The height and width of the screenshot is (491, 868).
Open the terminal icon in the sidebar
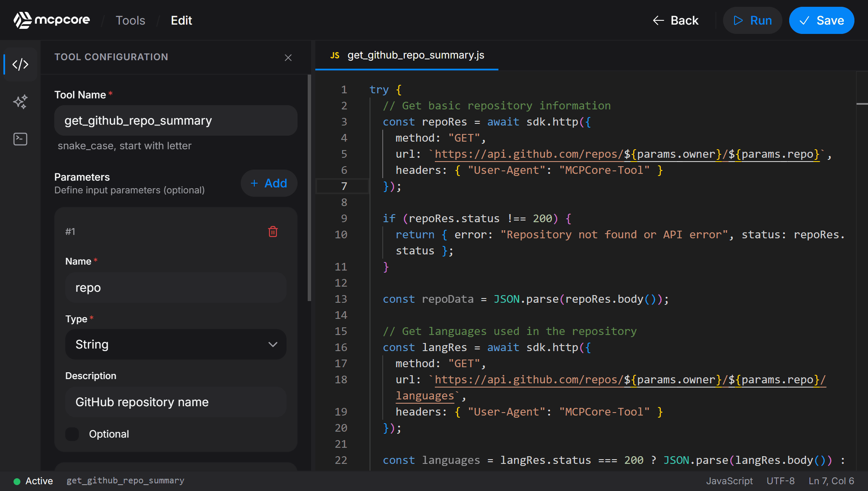(x=20, y=139)
